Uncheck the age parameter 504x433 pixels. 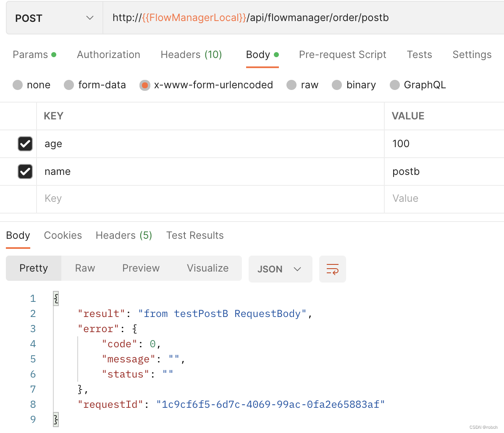tap(25, 144)
